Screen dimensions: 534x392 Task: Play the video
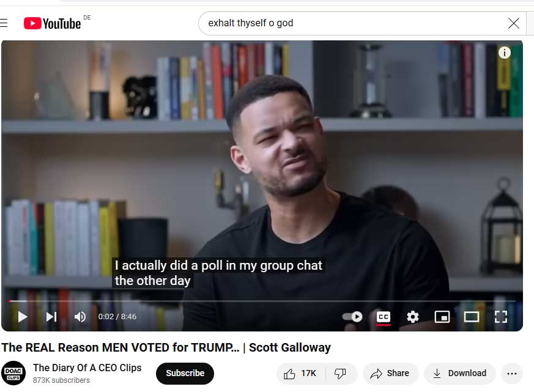[23, 317]
